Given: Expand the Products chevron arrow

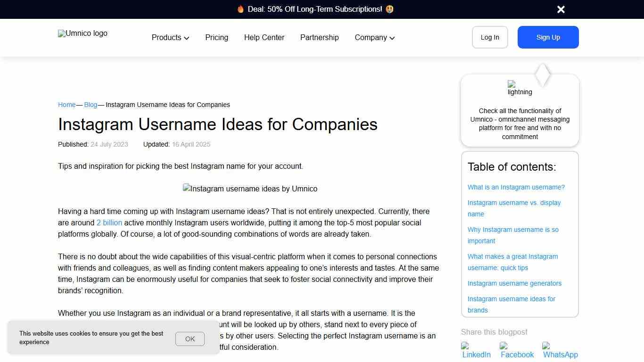Looking at the screenshot, I should click(x=187, y=38).
